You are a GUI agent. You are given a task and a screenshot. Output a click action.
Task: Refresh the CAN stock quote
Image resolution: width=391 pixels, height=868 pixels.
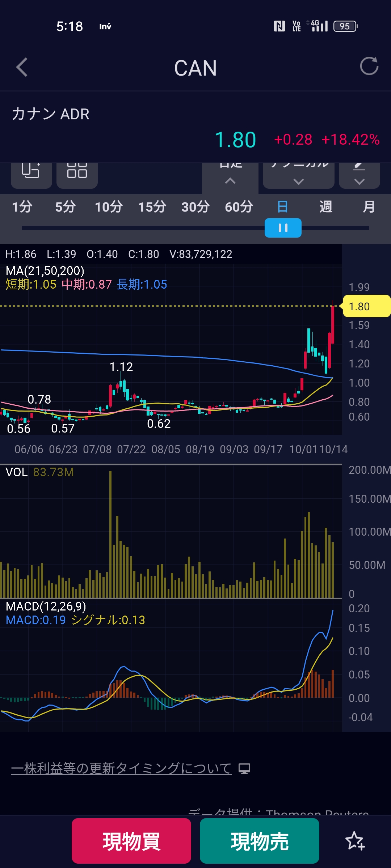pos(369,66)
